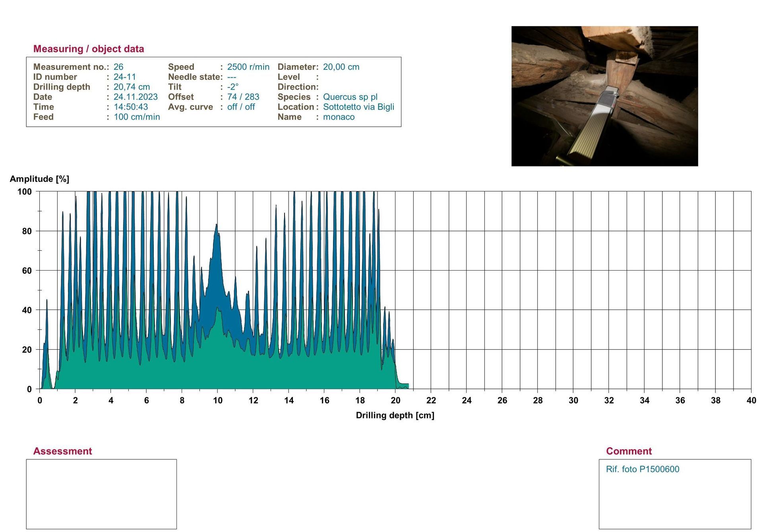Select the needle state value "---"
Screen dimensions: 763x532
coord(232,77)
